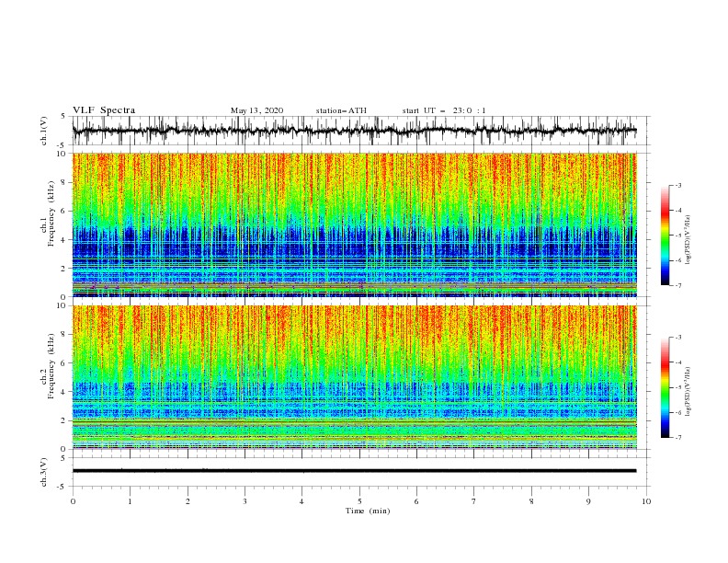Click the "8" kHz tick on ch.1 axis
728x563 pixels.
point(64,182)
